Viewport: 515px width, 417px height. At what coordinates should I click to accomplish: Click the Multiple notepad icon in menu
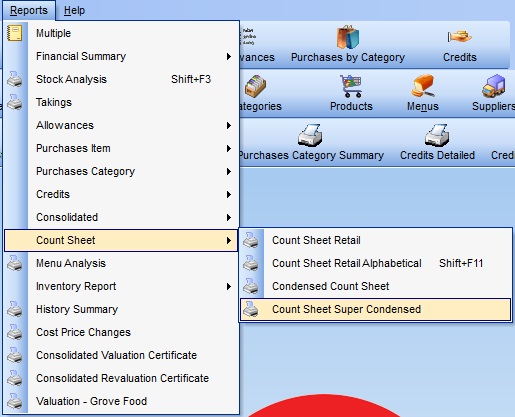(15, 33)
